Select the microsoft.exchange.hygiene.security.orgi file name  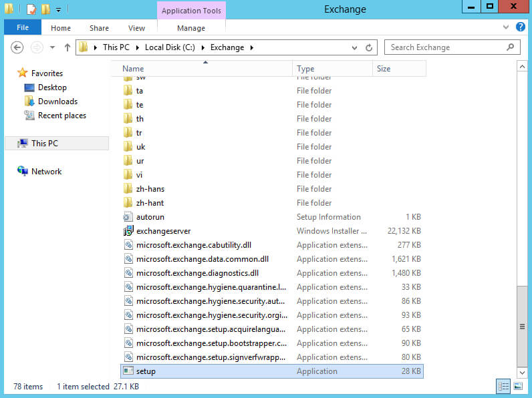212,315
